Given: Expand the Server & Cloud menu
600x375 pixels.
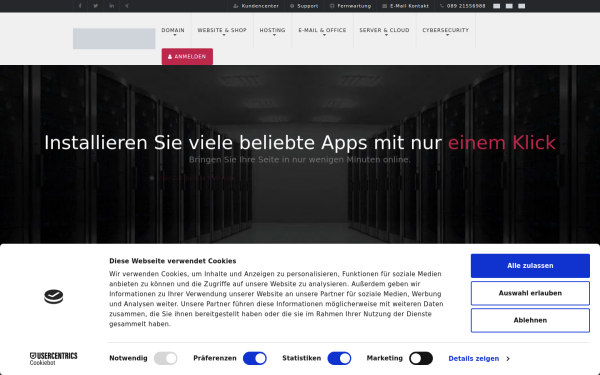Looking at the screenshot, I should click(384, 31).
